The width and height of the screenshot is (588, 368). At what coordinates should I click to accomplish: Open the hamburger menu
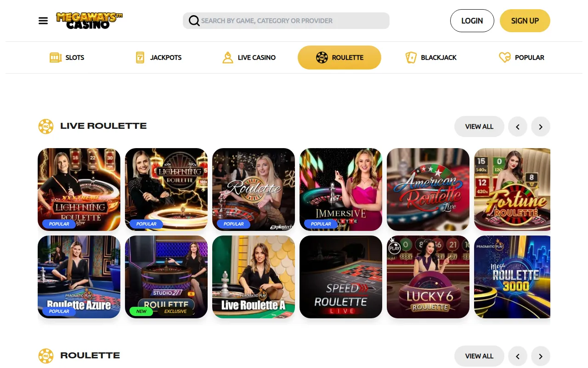point(43,21)
